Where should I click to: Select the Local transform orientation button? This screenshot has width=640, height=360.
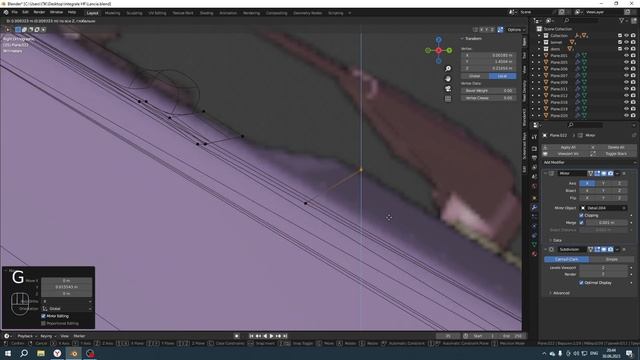[502, 76]
